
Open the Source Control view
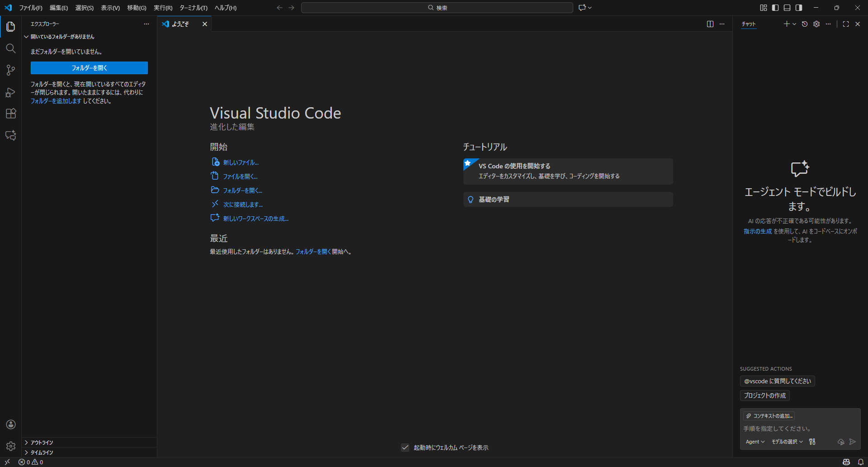[x=11, y=70]
